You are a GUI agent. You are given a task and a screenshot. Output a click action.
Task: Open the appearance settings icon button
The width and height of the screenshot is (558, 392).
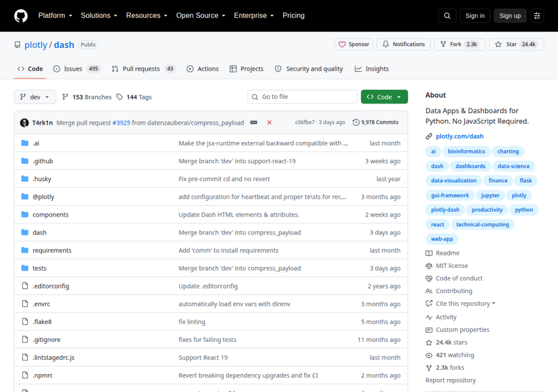(537, 16)
